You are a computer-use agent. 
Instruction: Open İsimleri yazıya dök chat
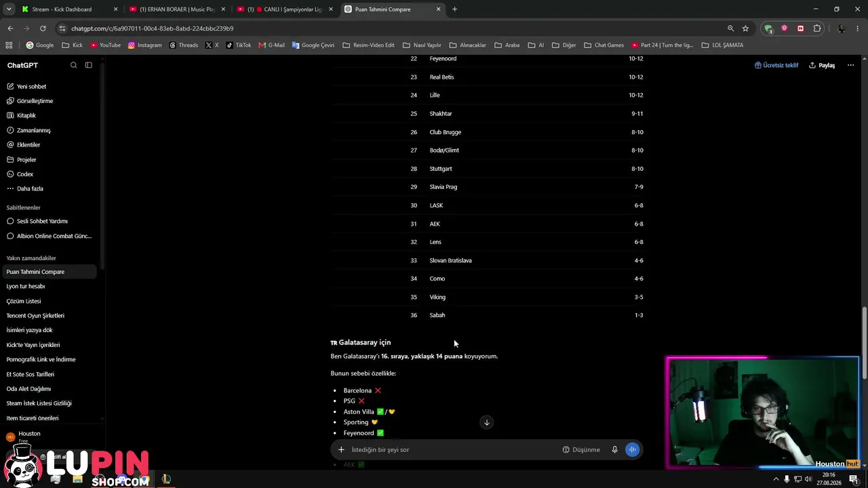(49, 330)
